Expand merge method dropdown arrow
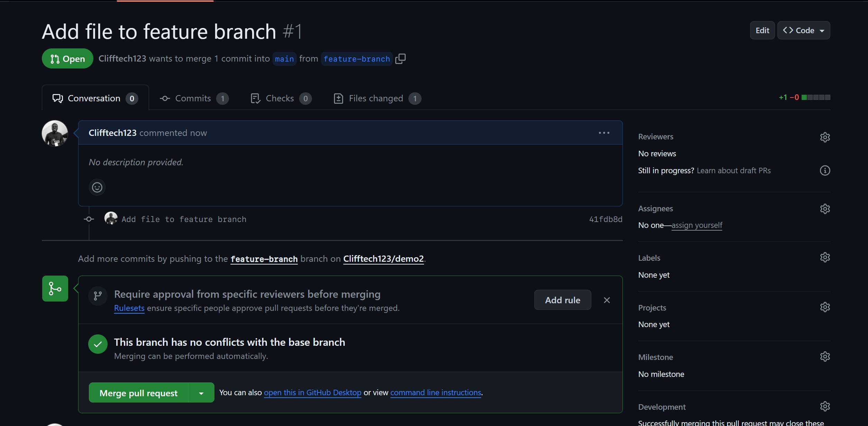This screenshot has width=868, height=426. 201,393
